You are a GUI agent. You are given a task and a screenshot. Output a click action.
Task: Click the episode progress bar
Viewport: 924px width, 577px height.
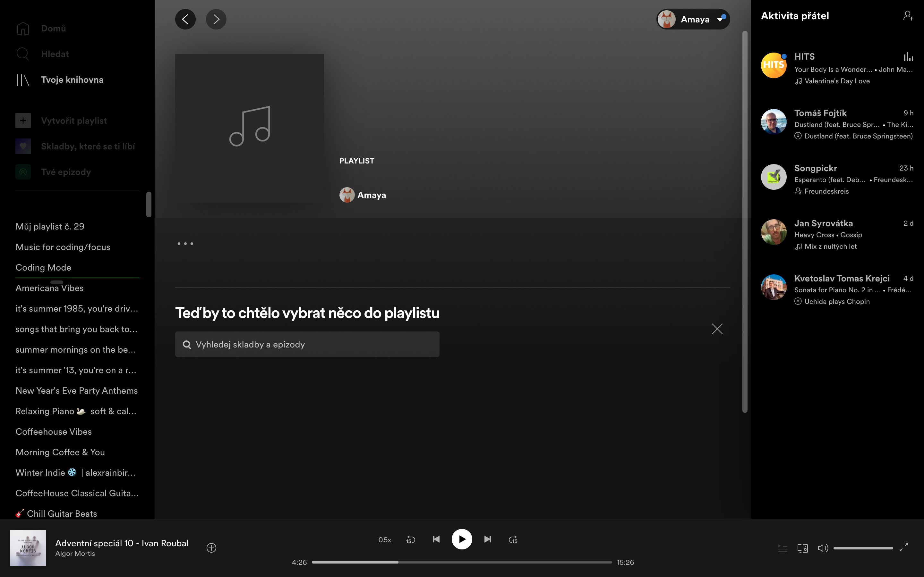click(461, 562)
